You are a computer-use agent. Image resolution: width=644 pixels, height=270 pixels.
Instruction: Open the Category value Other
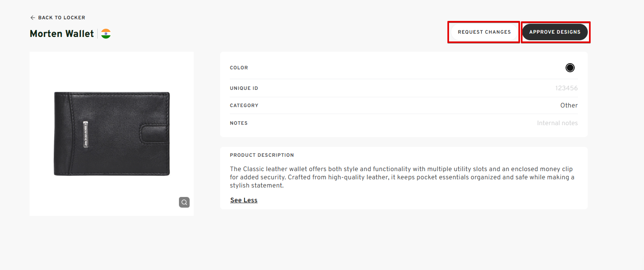click(568, 105)
